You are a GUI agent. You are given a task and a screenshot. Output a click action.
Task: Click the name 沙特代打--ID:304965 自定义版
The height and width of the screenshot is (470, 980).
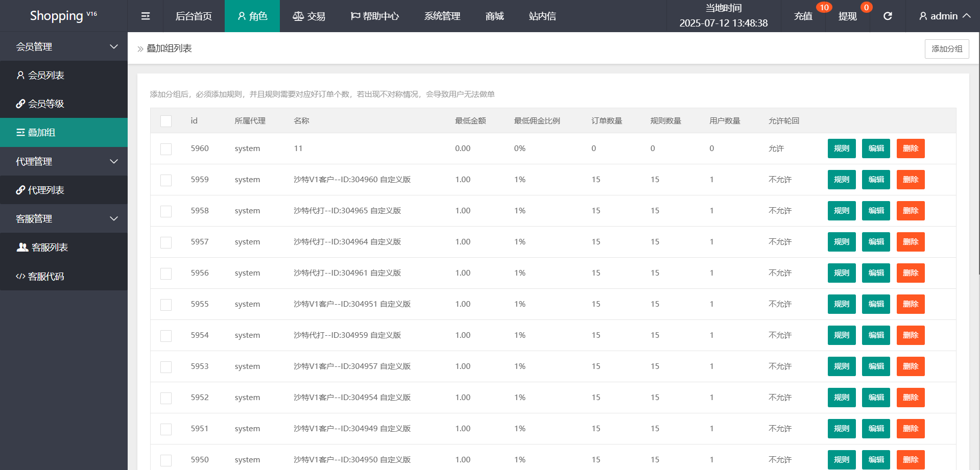(347, 211)
